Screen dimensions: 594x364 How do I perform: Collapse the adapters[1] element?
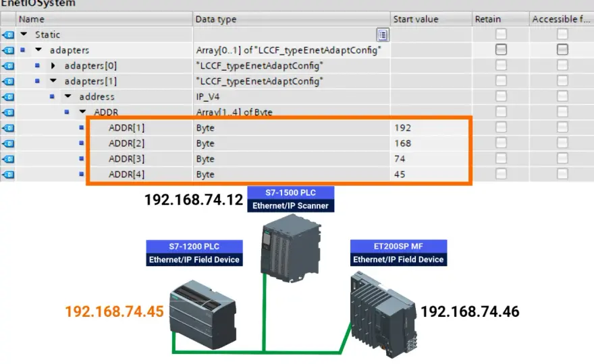click(x=53, y=81)
